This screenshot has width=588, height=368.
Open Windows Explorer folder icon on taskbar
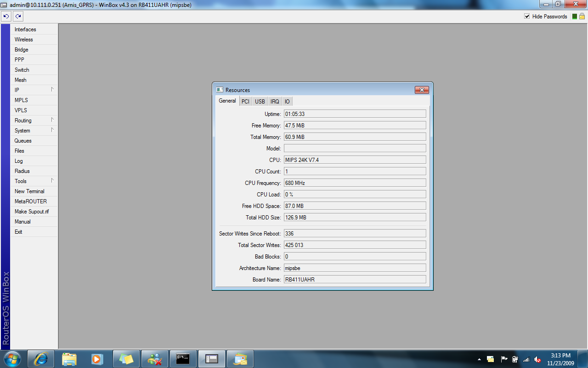(x=69, y=359)
